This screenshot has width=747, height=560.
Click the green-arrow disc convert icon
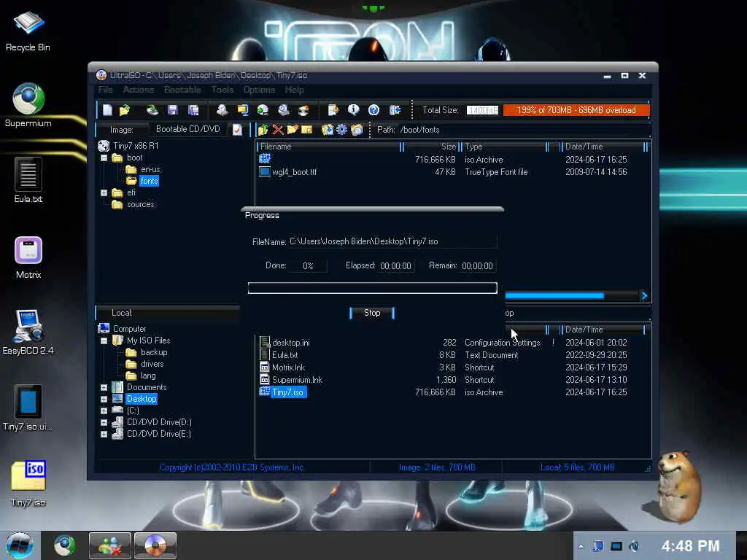[263, 110]
